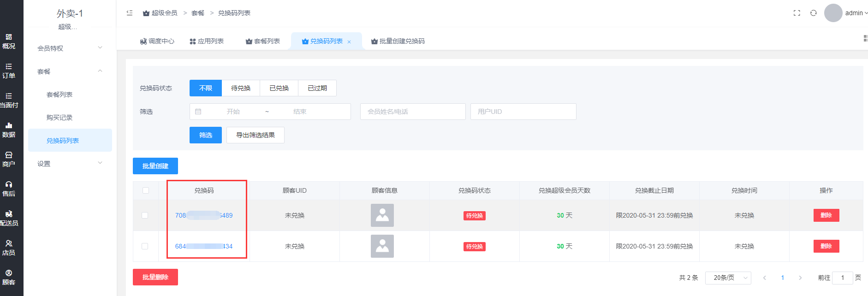Open 数据 data section in sidebar
Viewport: 868px width, 296px height.
[x=9, y=130]
